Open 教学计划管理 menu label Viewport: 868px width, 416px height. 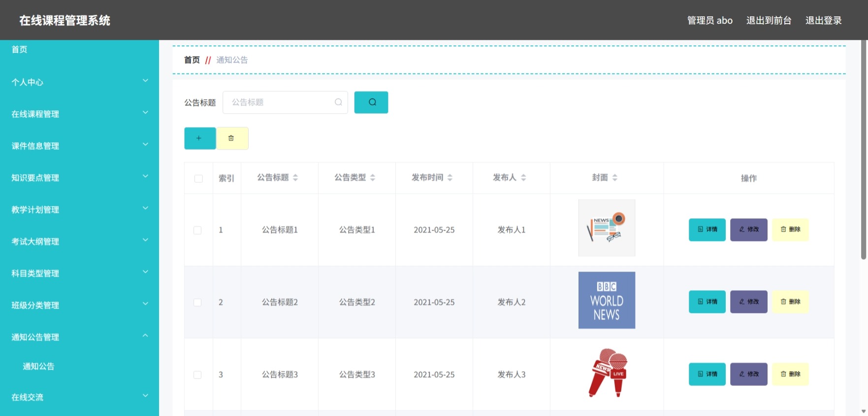tap(35, 210)
